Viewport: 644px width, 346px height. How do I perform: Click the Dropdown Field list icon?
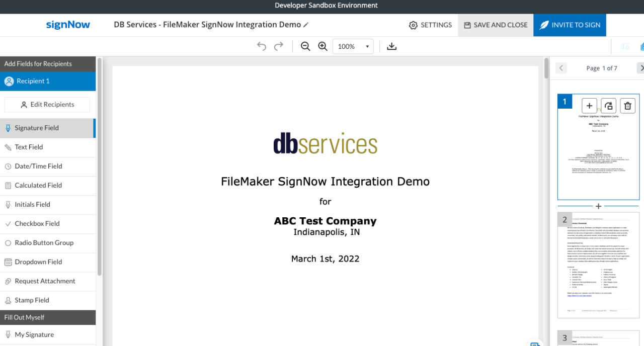[x=8, y=262]
